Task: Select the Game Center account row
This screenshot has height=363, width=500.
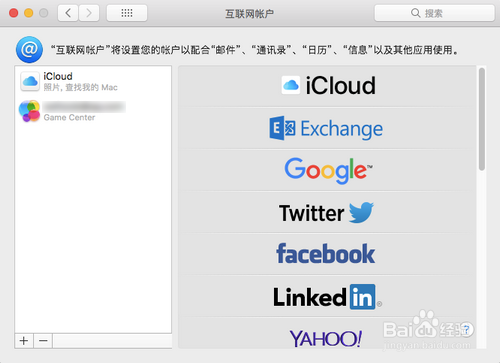Action: pyautogui.click(x=93, y=112)
